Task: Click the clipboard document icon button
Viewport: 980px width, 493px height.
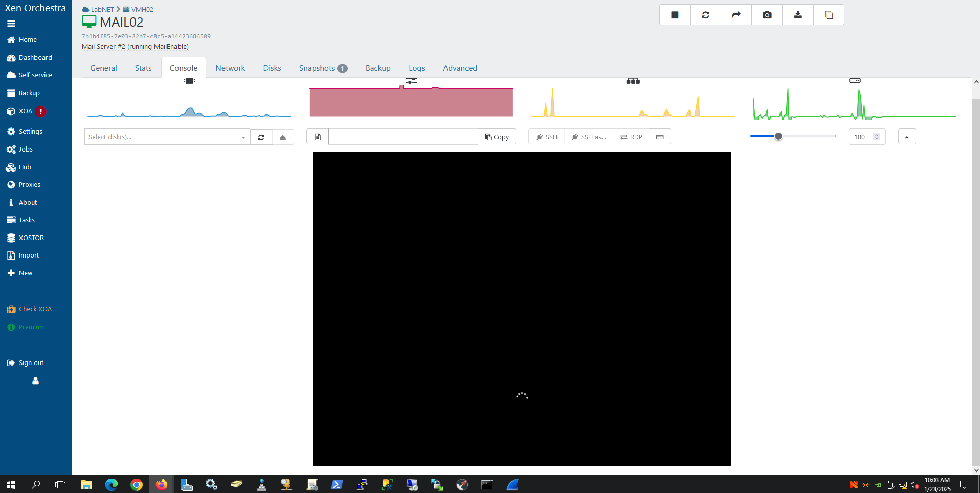Action: pyautogui.click(x=318, y=137)
